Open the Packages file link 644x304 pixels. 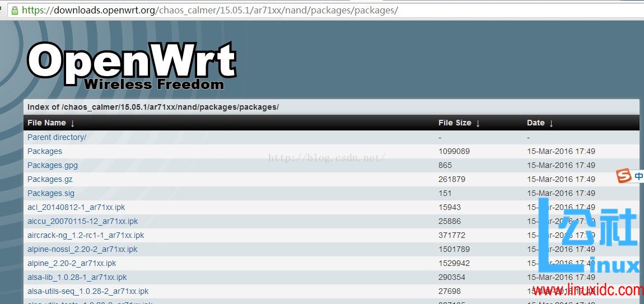[x=45, y=151]
